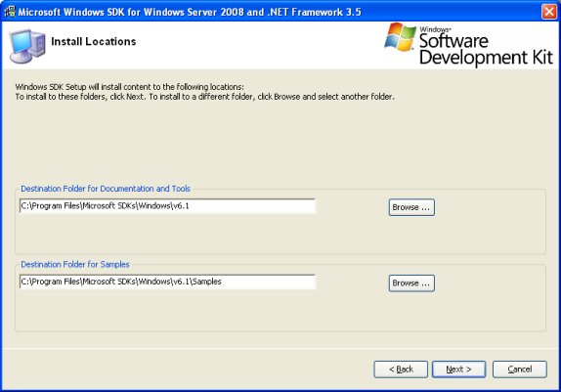Browse for Samples destination folder
Viewport: 561px width, 392px height.
coord(411,283)
